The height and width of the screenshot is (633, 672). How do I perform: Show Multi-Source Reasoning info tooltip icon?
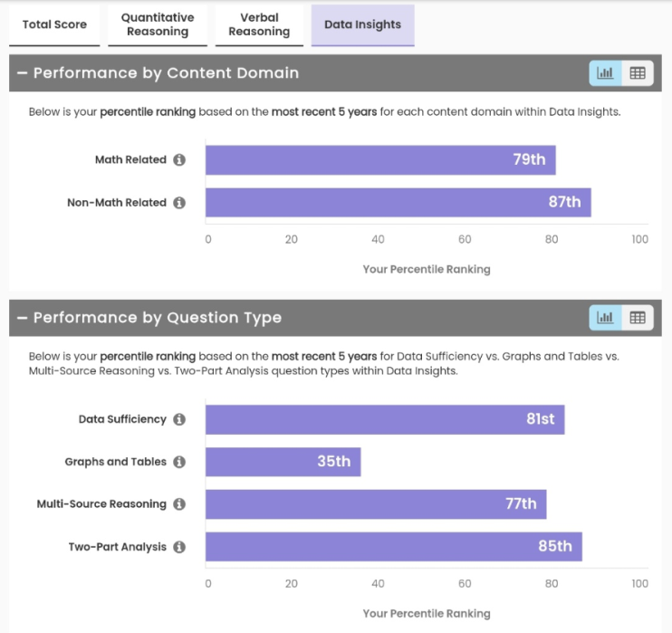[179, 504]
